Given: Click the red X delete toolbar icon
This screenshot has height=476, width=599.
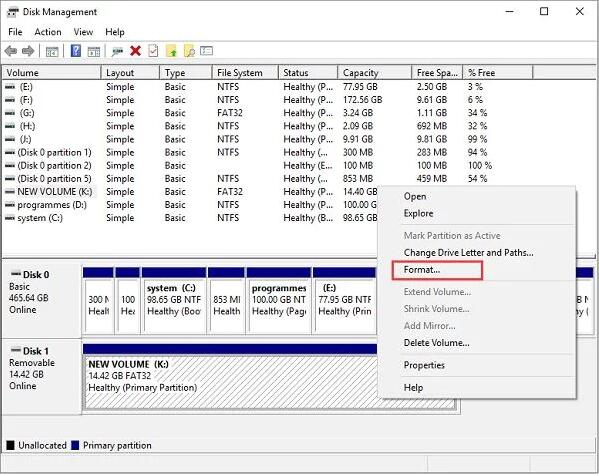Looking at the screenshot, I should click(x=135, y=51).
